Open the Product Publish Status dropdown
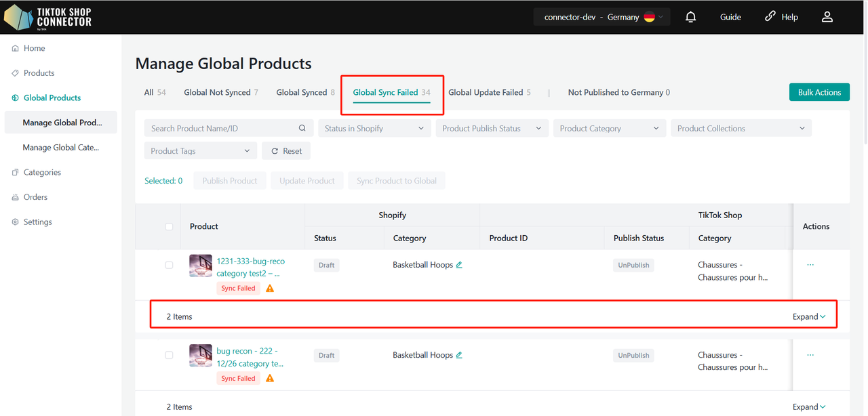The width and height of the screenshot is (868, 416). (492, 128)
